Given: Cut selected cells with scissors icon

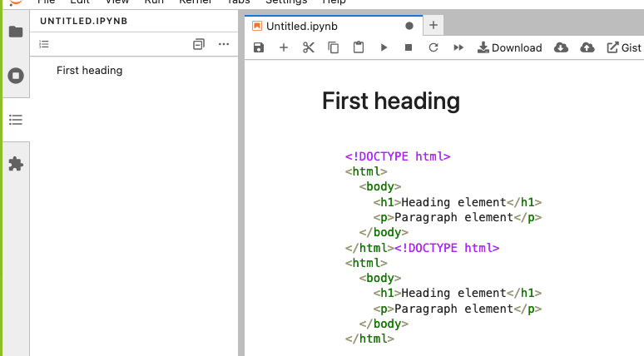Looking at the screenshot, I should (x=309, y=47).
